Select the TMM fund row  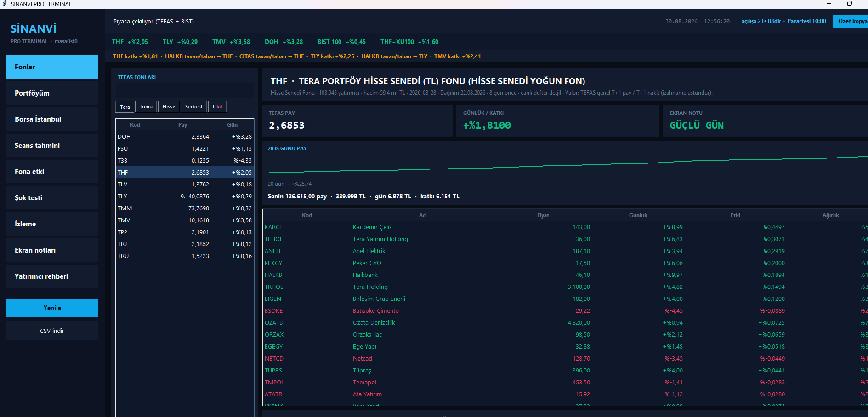(x=184, y=208)
